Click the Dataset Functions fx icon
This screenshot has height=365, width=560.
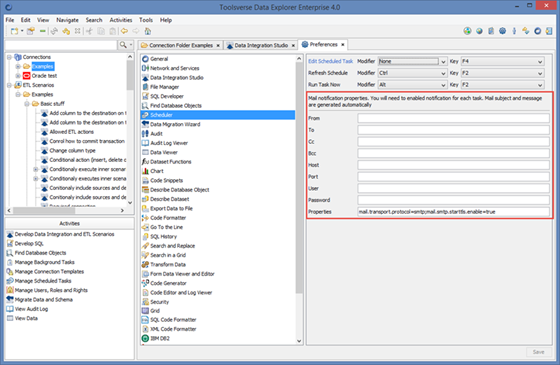(x=145, y=162)
